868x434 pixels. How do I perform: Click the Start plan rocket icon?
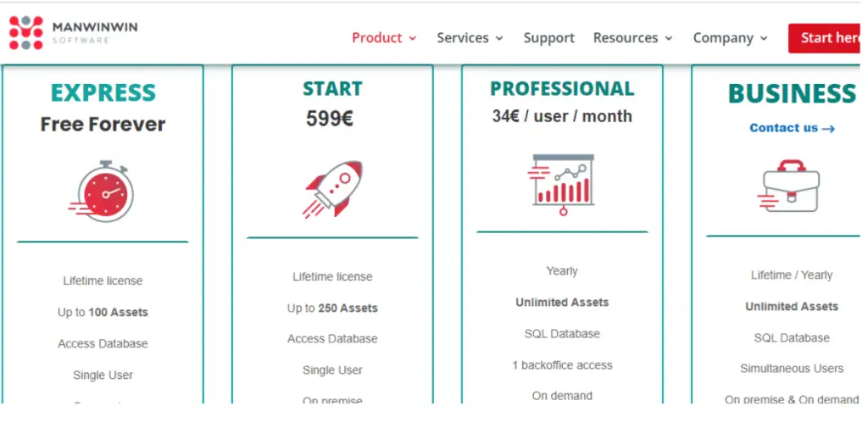(x=332, y=189)
